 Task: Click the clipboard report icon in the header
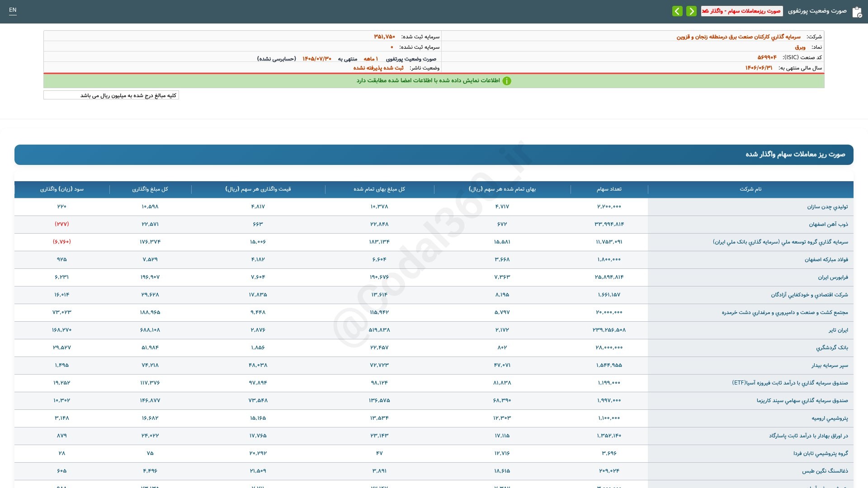pyautogui.click(x=857, y=12)
